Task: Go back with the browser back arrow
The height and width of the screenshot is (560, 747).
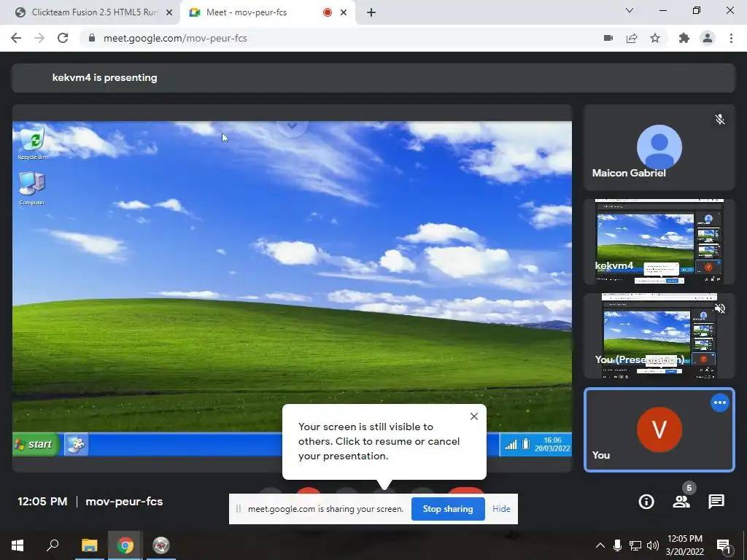Action: click(x=16, y=38)
